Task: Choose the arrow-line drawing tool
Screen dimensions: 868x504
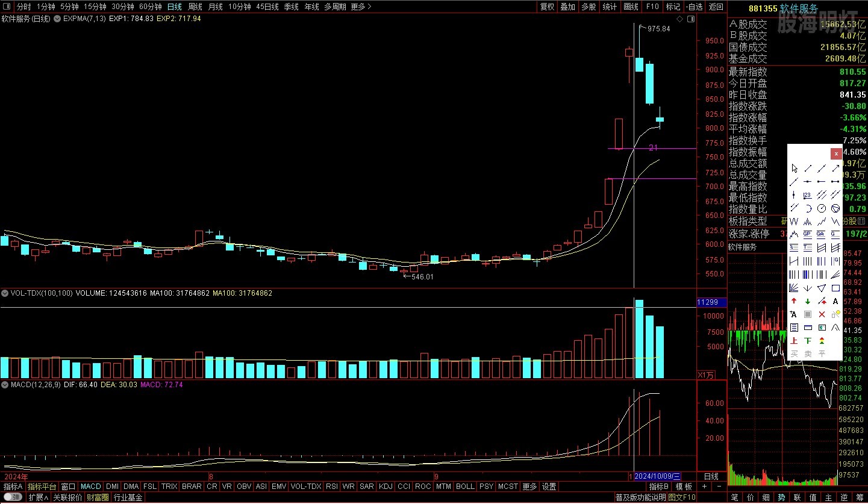Action: tap(835, 169)
